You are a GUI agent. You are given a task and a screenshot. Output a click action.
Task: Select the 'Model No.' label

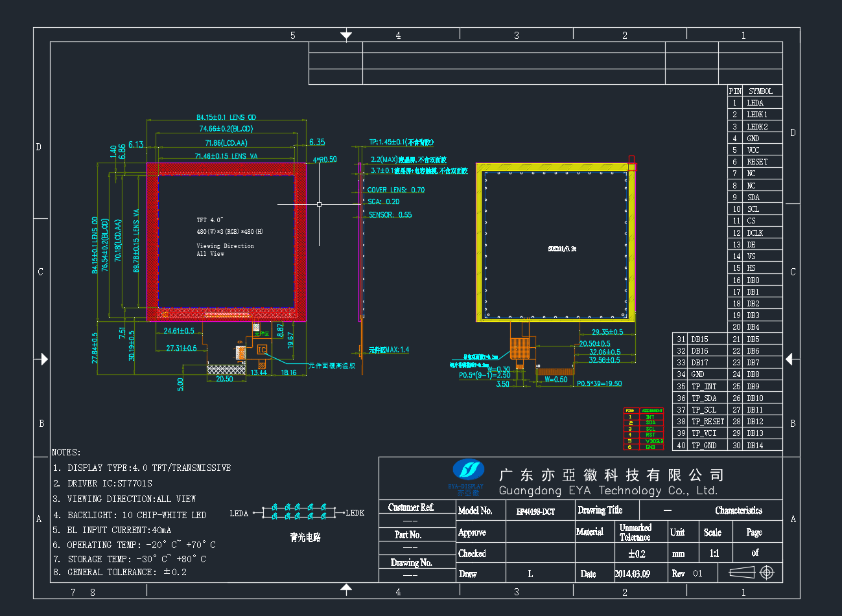point(475,510)
